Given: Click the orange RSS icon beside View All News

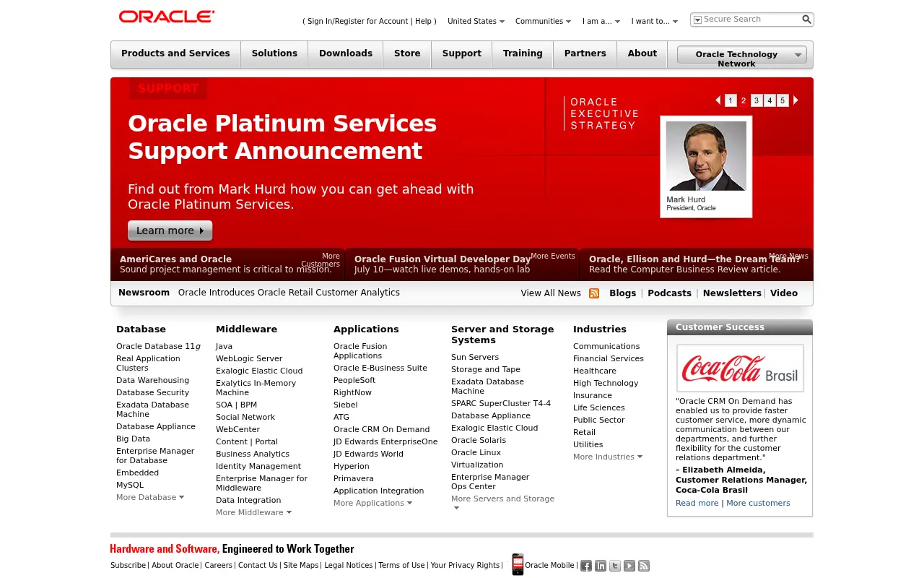Looking at the screenshot, I should click(x=594, y=293).
